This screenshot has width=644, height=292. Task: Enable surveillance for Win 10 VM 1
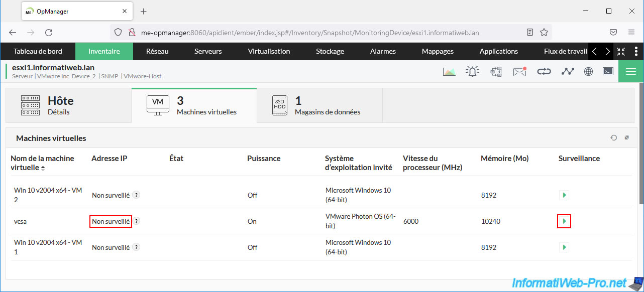coord(564,247)
